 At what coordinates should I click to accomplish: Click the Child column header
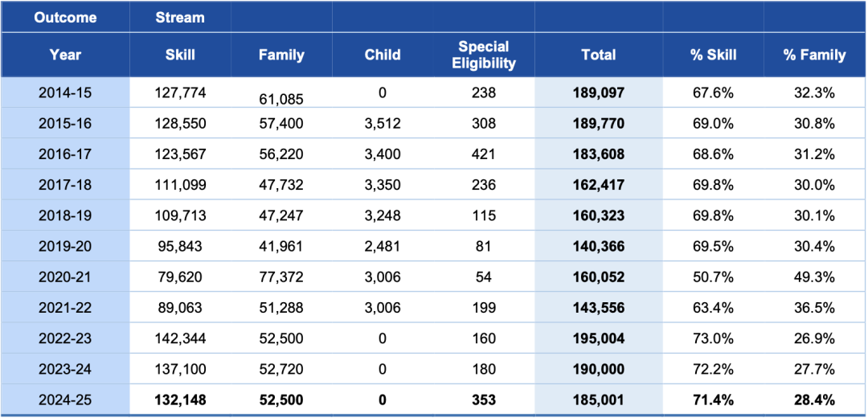[x=382, y=55]
